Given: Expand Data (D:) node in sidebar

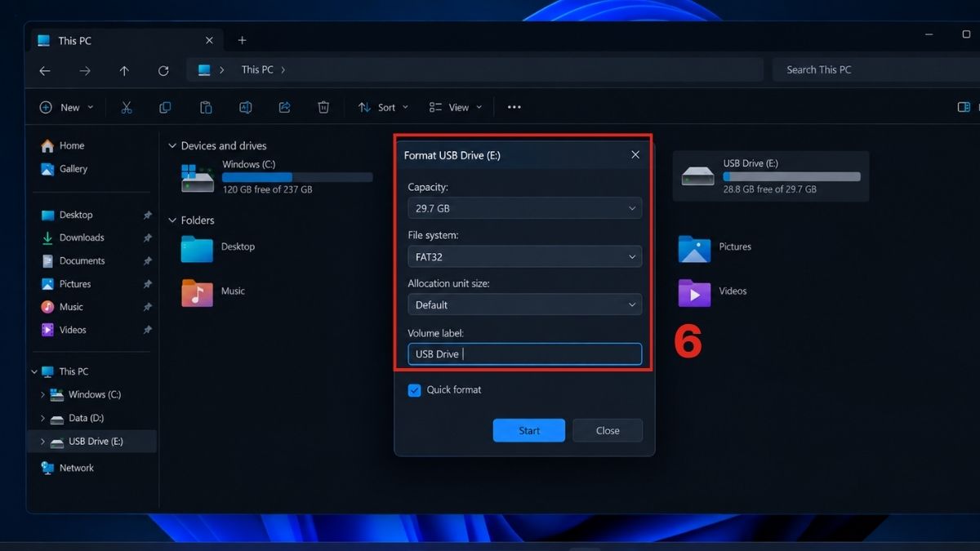Looking at the screenshot, I should point(42,418).
